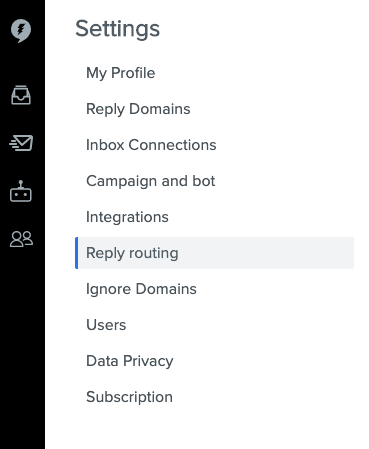Open the email campaigns envelope icon
The height and width of the screenshot is (449, 369).
click(x=21, y=143)
